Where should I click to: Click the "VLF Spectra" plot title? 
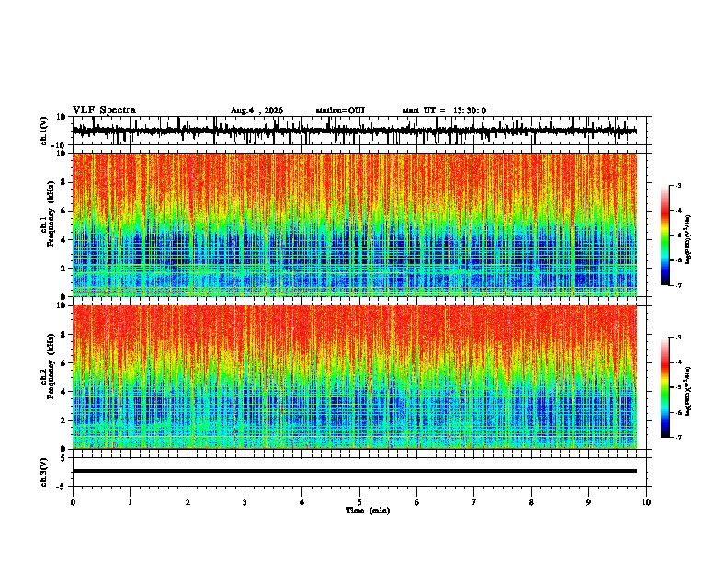tap(105, 110)
